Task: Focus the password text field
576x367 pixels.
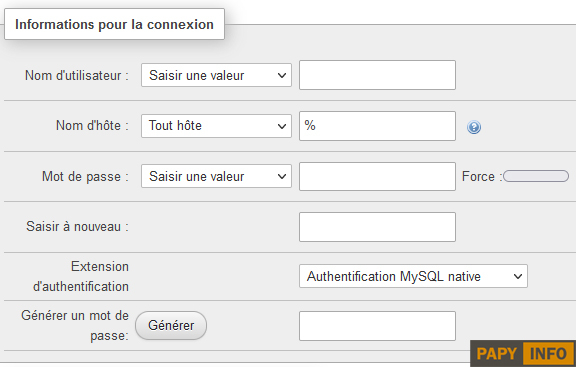Action: [377, 176]
